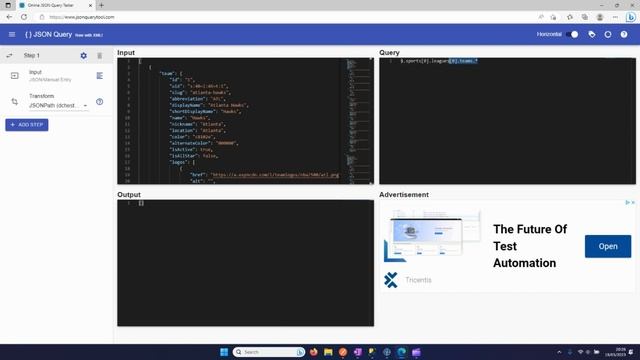Click "The Future Of Test Automation" headline

pyautogui.click(x=530, y=246)
